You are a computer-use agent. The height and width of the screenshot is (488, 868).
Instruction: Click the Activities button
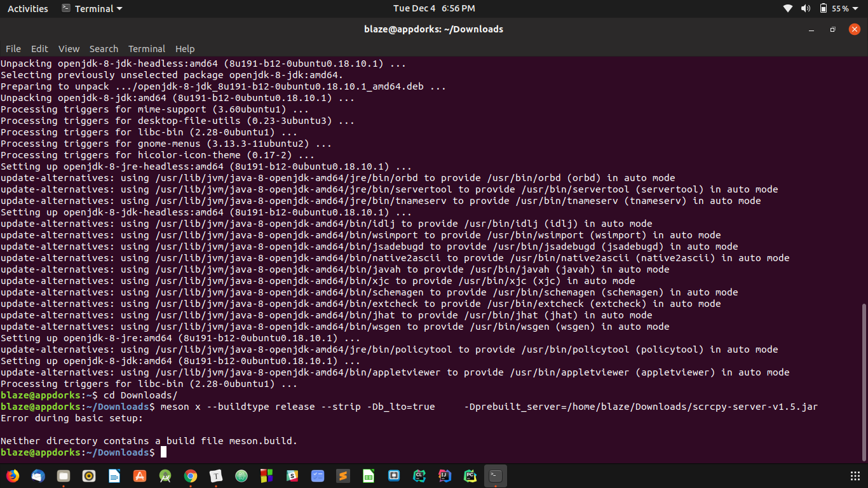(x=27, y=8)
